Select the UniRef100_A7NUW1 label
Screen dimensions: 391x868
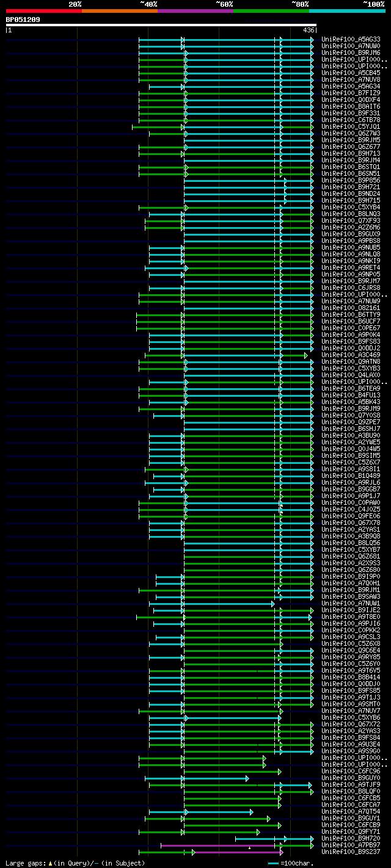350,603
